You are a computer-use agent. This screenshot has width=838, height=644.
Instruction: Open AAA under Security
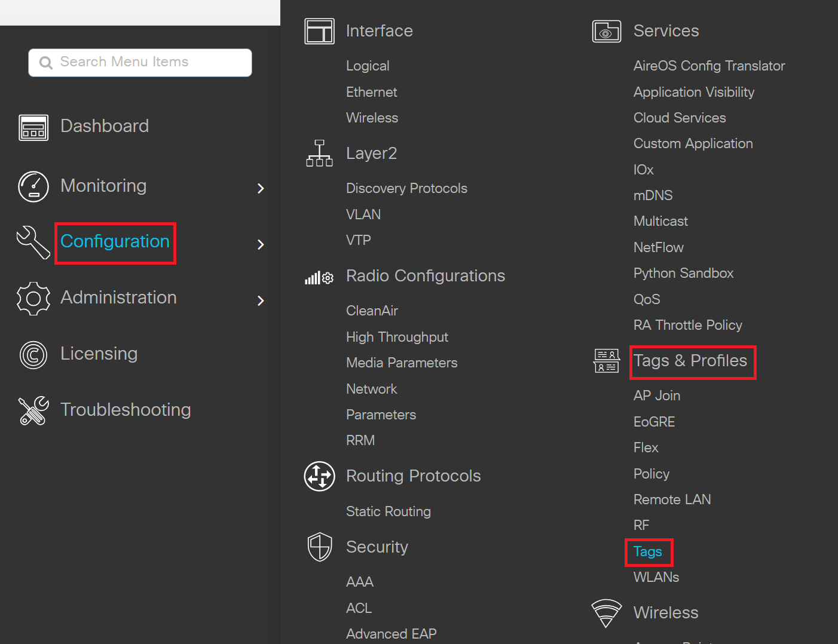click(360, 582)
